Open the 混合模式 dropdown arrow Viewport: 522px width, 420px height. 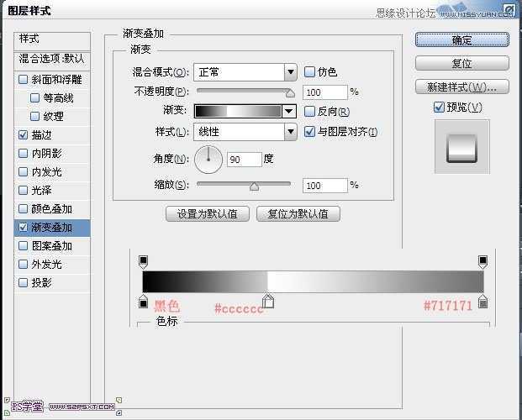point(291,72)
